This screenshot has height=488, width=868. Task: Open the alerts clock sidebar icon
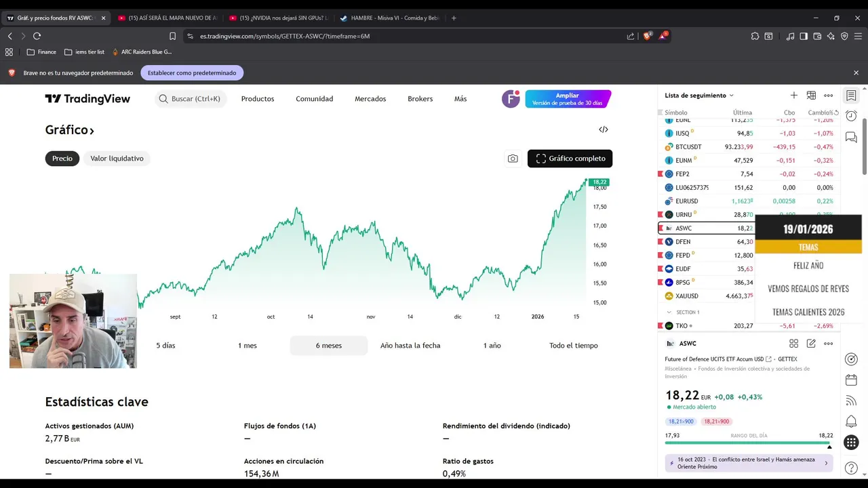pyautogui.click(x=851, y=116)
